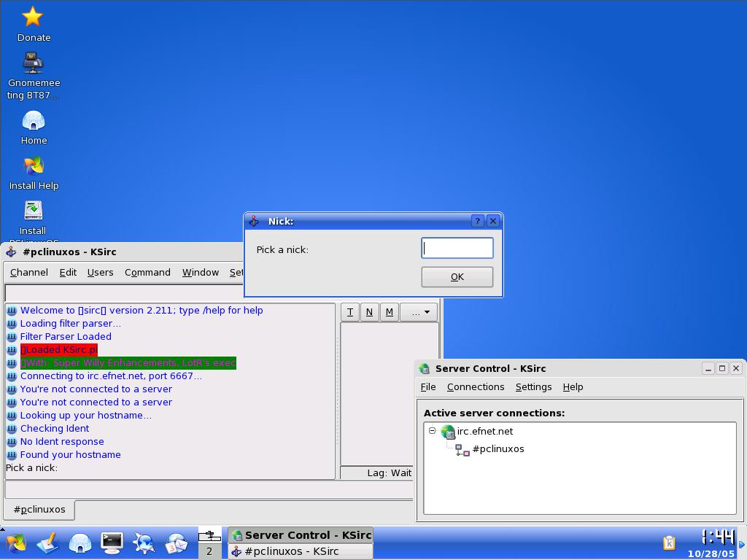Close the Nick dialog with its X button
This screenshot has height=560, width=747.
click(x=493, y=221)
